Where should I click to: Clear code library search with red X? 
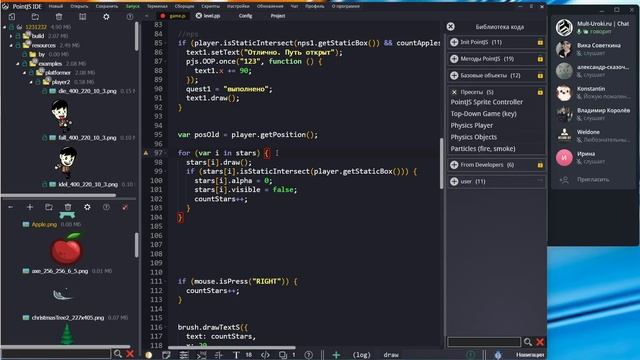coord(540,342)
